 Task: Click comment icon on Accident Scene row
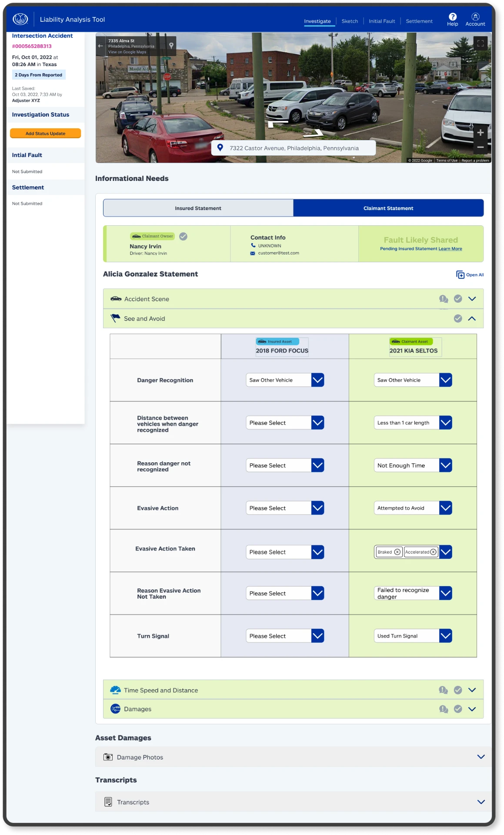click(x=444, y=299)
